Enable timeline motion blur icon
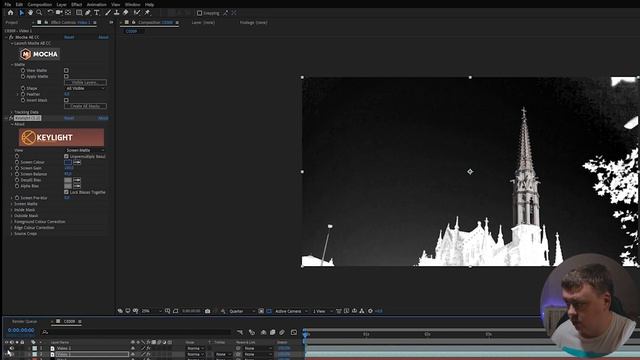 [282, 332]
